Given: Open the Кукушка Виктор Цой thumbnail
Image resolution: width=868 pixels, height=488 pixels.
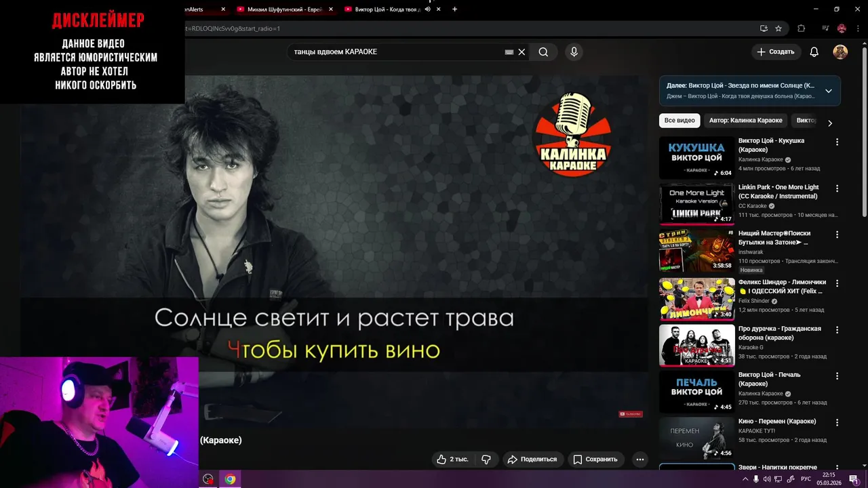Looking at the screenshot, I should click(x=697, y=158).
